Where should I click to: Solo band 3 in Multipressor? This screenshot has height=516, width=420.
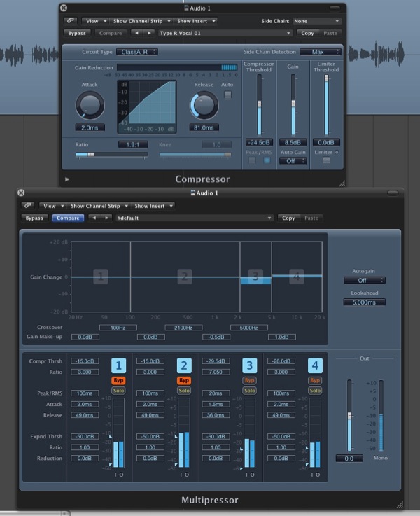pos(249,391)
